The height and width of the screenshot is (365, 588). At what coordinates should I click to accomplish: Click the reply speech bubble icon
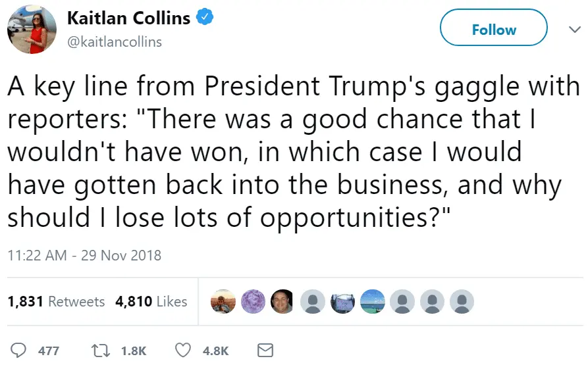click(x=20, y=350)
